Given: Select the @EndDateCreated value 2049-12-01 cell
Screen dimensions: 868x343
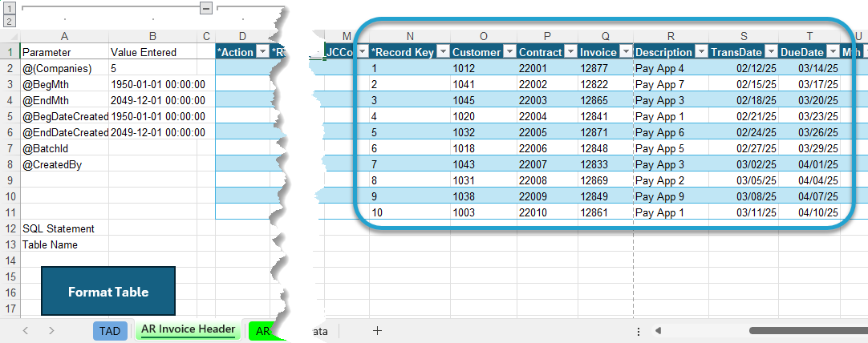Looking at the screenshot, I should coord(152,133).
